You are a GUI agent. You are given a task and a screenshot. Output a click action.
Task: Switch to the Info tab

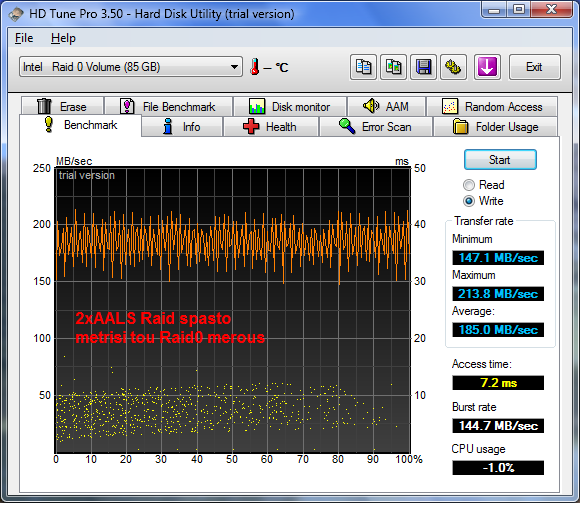[x=182, y=127]
